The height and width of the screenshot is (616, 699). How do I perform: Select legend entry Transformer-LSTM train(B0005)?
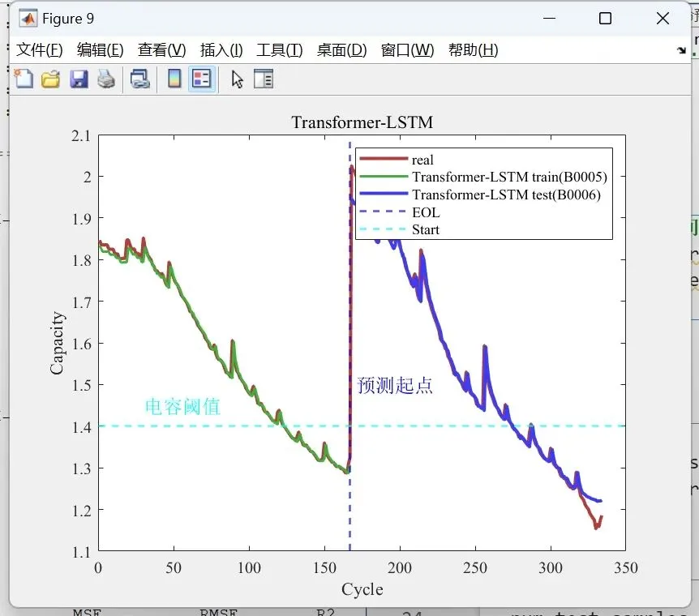[509, 177]
